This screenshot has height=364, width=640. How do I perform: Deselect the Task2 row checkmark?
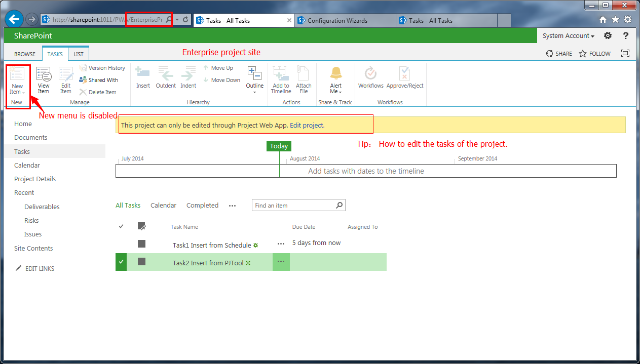pos(121,262)
